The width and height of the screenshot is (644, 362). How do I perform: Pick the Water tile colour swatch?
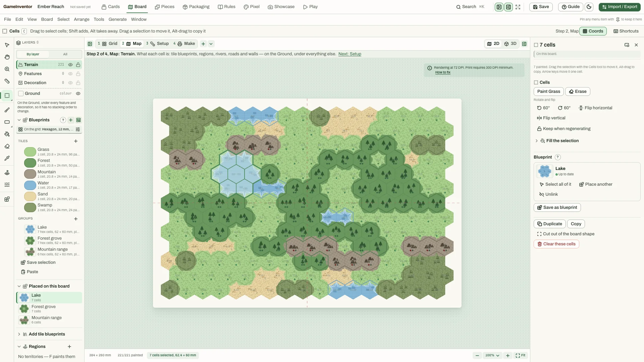(x=30, y=185)
